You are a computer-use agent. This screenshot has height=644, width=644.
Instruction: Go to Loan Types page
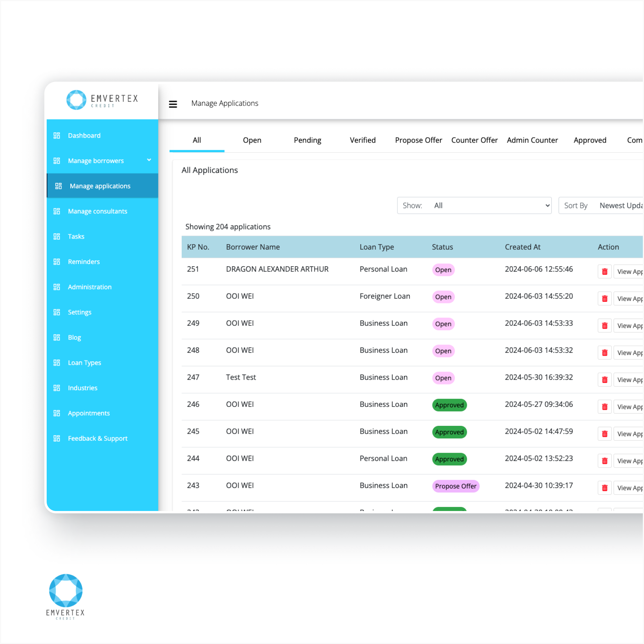pyautogui.click(x=102, y=363)
